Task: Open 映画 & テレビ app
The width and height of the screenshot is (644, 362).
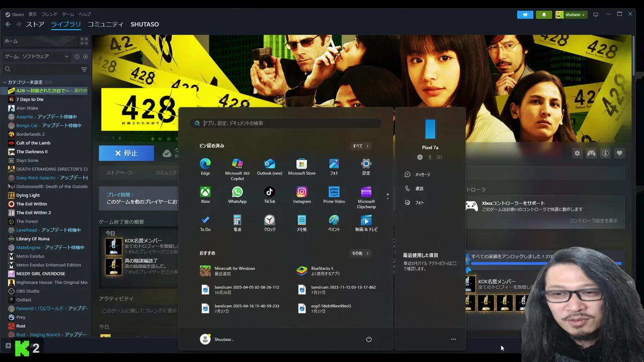Action: tap(366, 223)
